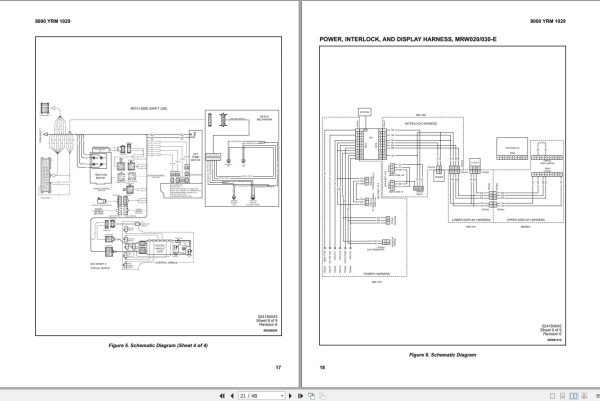
Task: Click the Figure 6 Schematic Diagram caption
Action: (442, 355)
